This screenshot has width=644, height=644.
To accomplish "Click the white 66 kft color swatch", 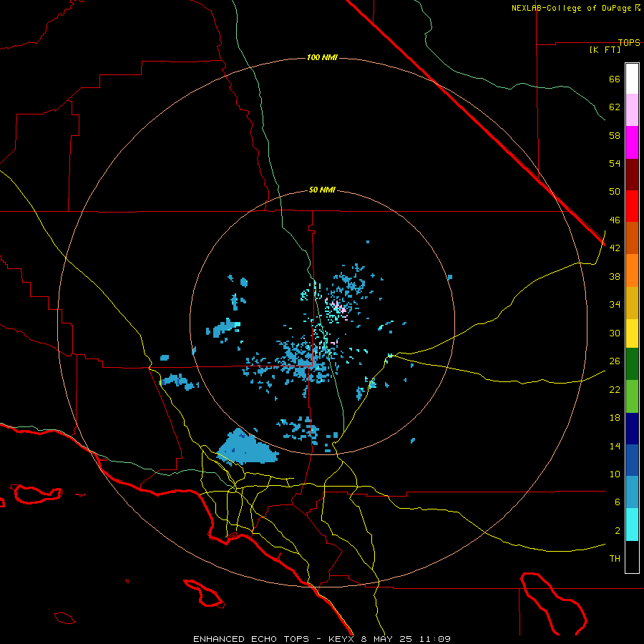I will [632, 79].
